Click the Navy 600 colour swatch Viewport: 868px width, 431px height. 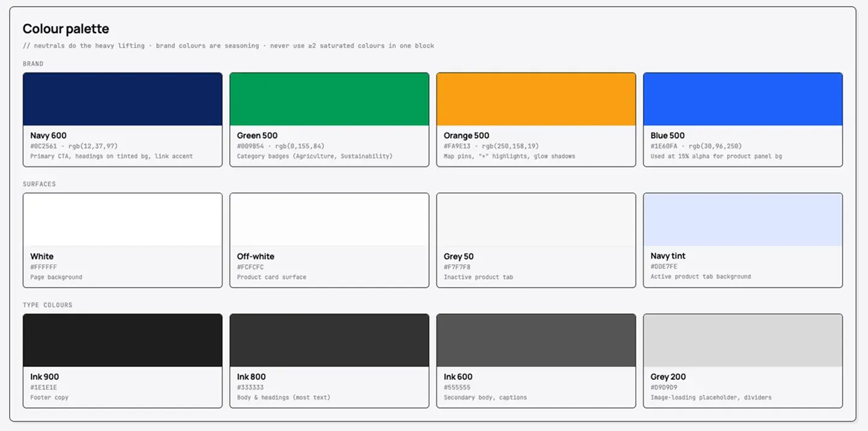point(122,99)
